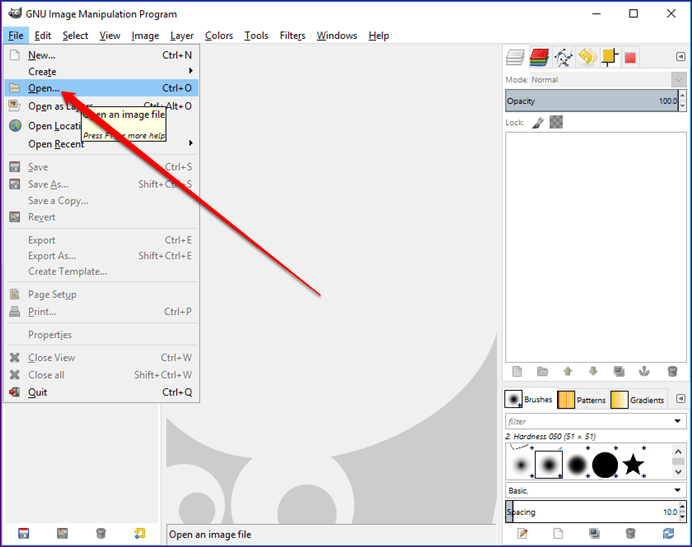Switch to the Paths tab icon
692x547 pixels.
point(563,57)
